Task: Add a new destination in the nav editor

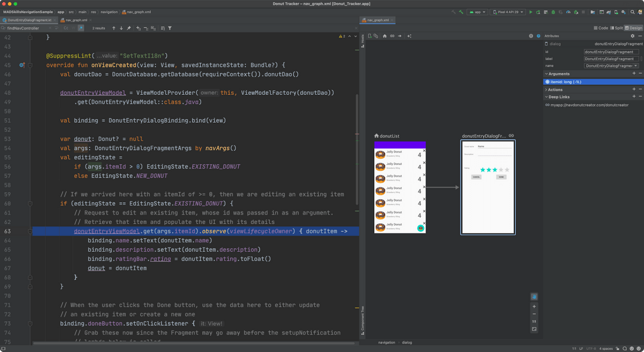Action: 370,36
